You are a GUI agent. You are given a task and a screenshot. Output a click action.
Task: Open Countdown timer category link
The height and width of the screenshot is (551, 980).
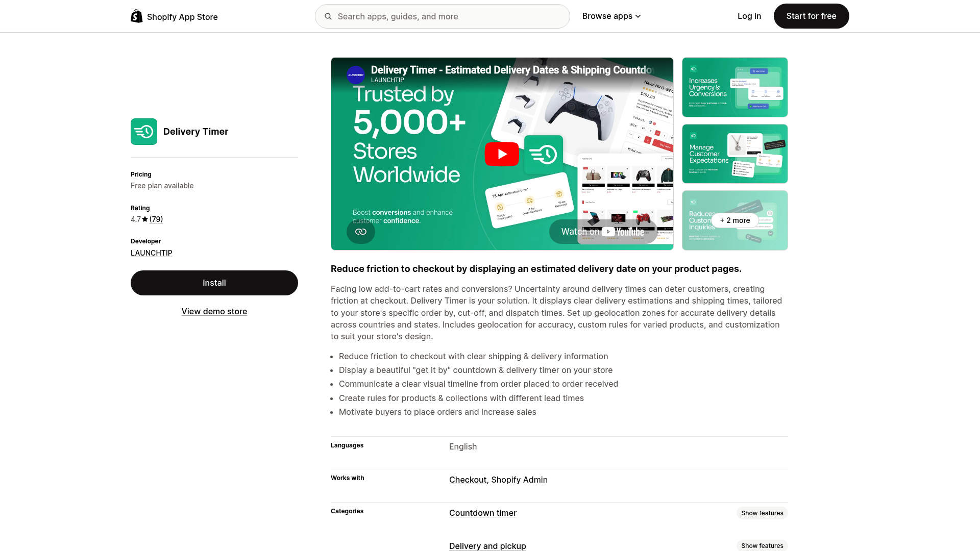click(x=483, y=513)
